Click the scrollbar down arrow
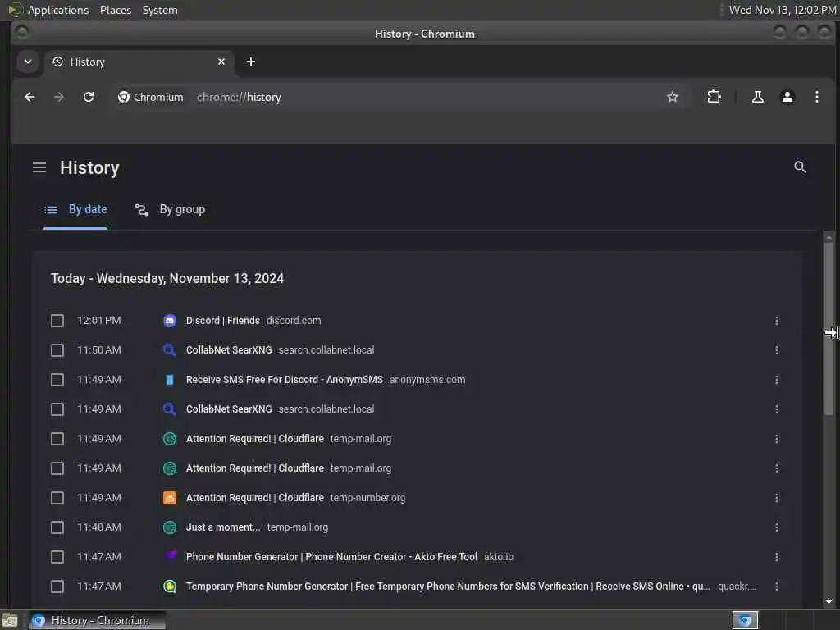Viewport: 840px width, 630px height. tap(829, 602)
